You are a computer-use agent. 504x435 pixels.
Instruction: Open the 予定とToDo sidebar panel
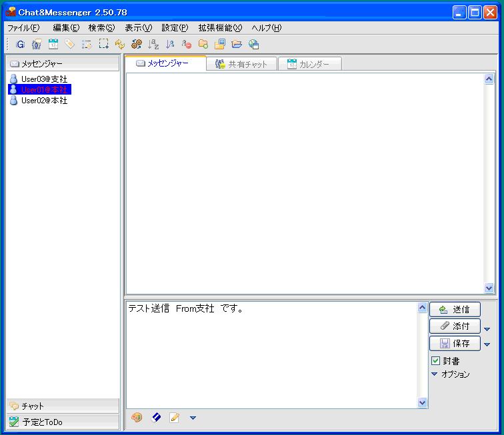63,422
